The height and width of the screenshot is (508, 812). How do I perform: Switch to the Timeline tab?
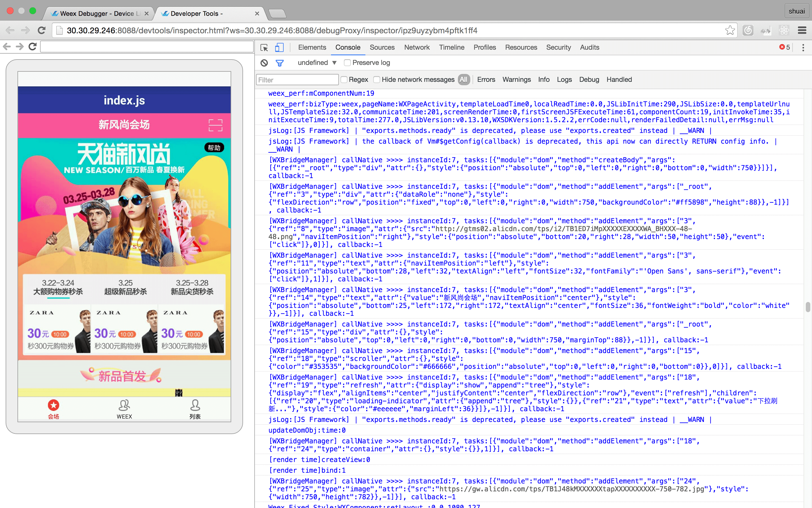click(x=452, y=47)
